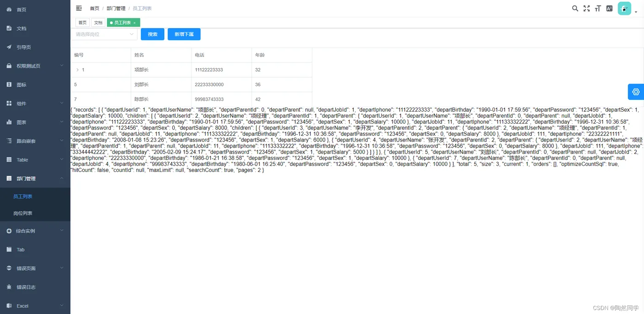The width and height of the screenshot is (644, 314).
Task: Click the 新增下属 button
Action: click(x=184, y=34)
